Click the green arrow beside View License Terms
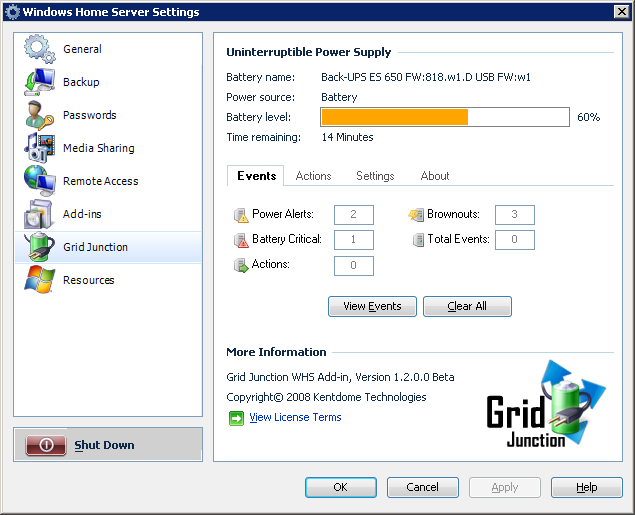Viewport: 635px width, 515px height. click(x=236, y=418)
